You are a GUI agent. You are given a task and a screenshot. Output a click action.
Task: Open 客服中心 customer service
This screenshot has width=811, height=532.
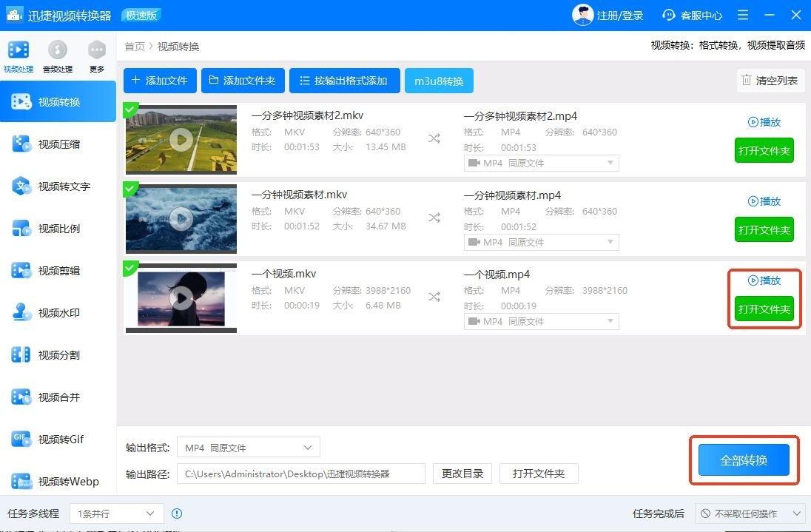693,16
